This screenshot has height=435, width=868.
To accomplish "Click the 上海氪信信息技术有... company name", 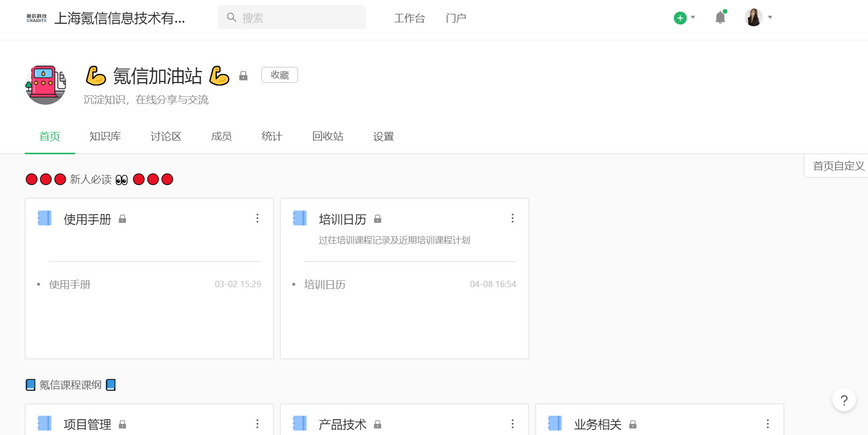I will 120,18.
